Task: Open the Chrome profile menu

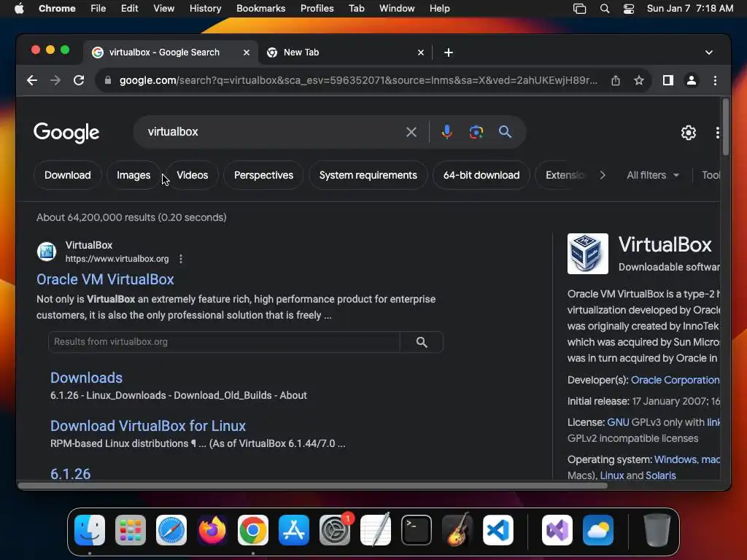Action: pyautogui.click(x=692, y=80)
